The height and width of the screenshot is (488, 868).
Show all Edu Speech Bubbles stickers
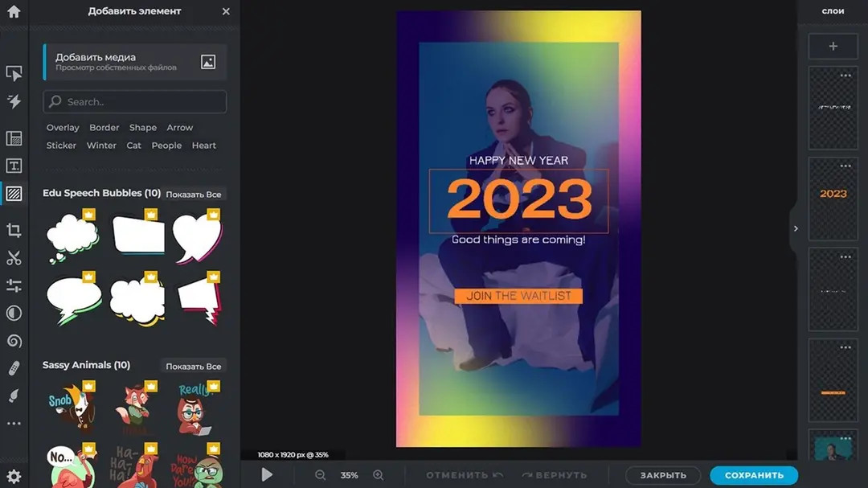pos(193,195)
